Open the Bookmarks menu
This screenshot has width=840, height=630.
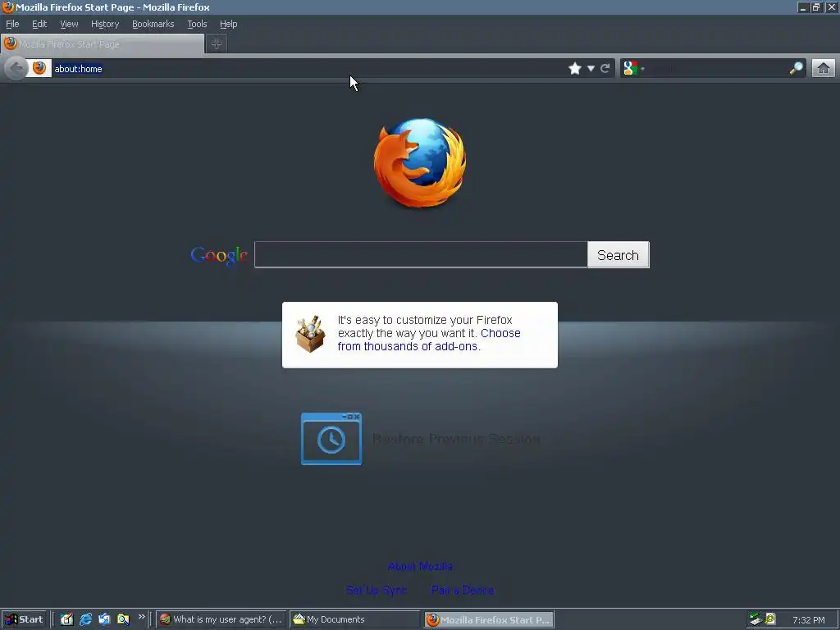tap(153, 24)
